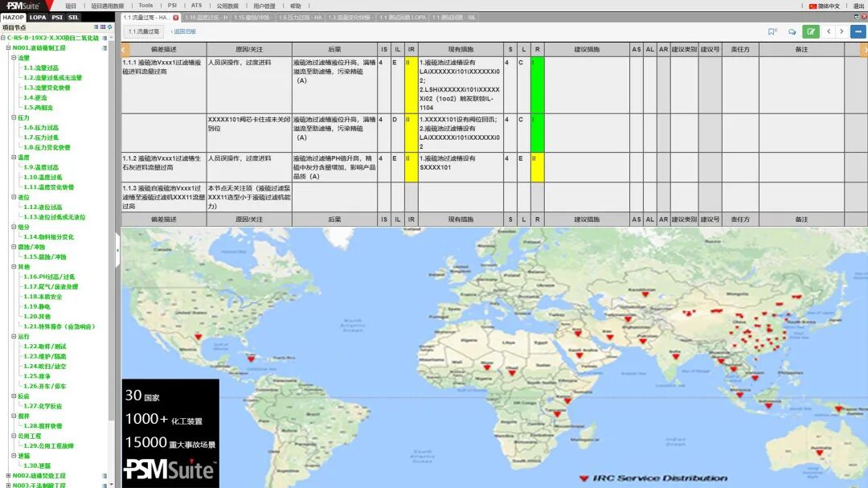Viewport: 868px width, 488px height.
Task: Click green R cell in row 1.1.1
Action: (x=537, y=84)
